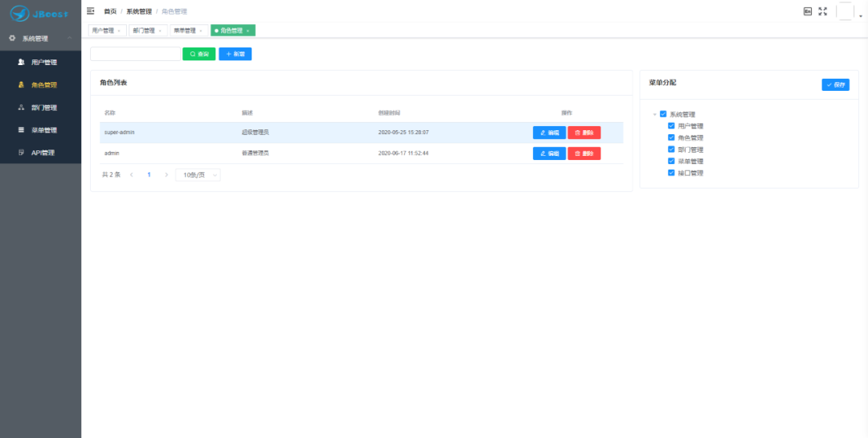The width and height of the screenshot is (868, 438).
Task: Close the 菜单管理 tab
Action: [x=200, y=31]
